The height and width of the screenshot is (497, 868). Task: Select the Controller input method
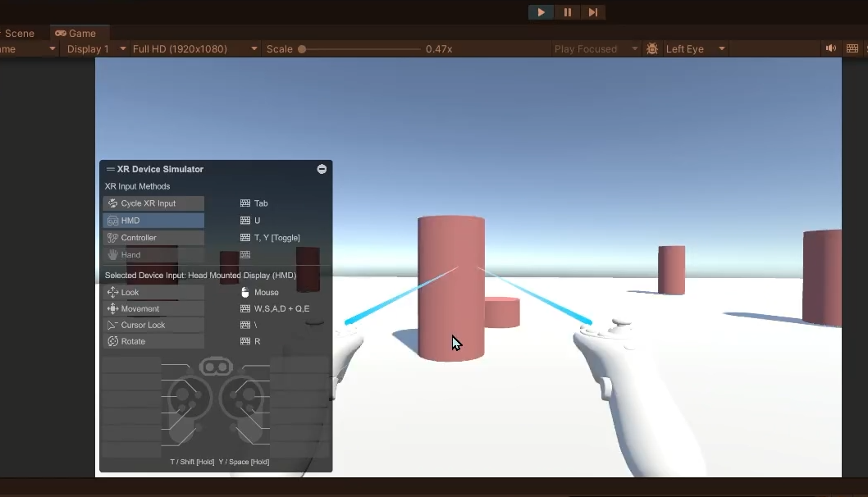(153, 238)
